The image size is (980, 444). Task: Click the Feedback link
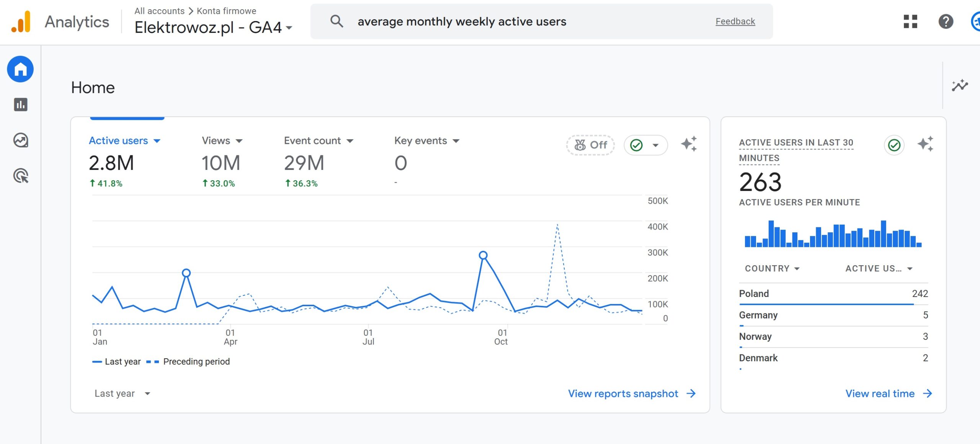coord(735,21)
